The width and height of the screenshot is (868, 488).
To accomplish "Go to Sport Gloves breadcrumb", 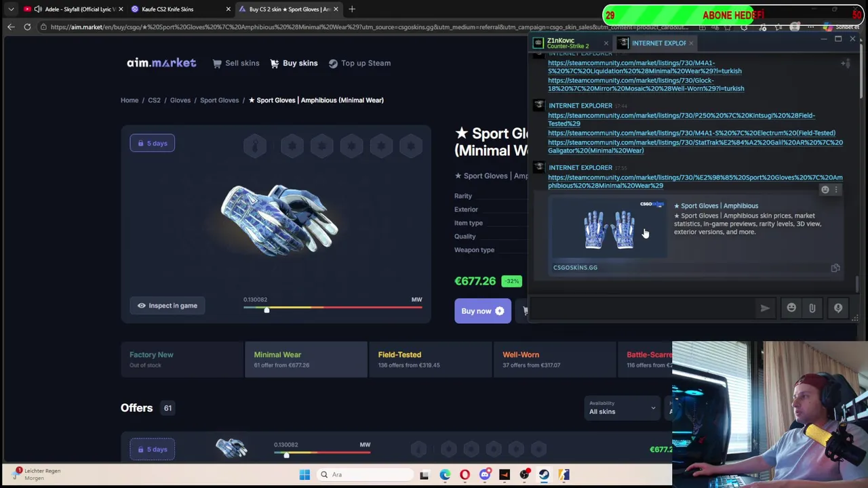I will tap(219, 100).
